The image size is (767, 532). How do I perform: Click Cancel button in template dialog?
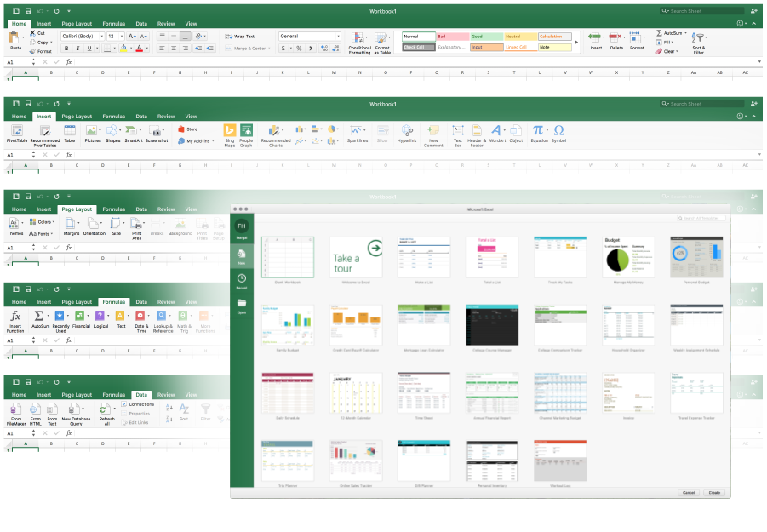coord(689,492)
